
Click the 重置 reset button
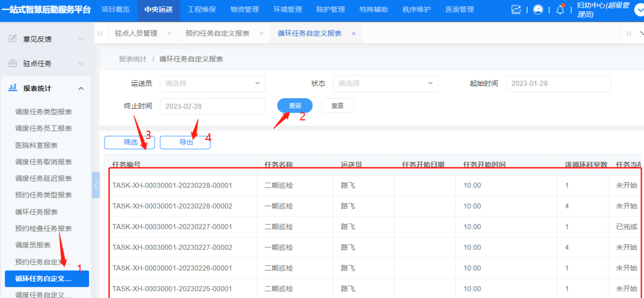(x=337, y=105)
